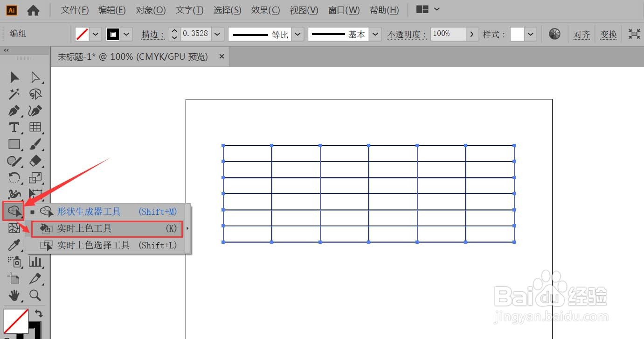Image resolution: width=644 pixels, height=339 pixels.
Task: Open the 文件(F) menu
Action: tap(75, 10)
